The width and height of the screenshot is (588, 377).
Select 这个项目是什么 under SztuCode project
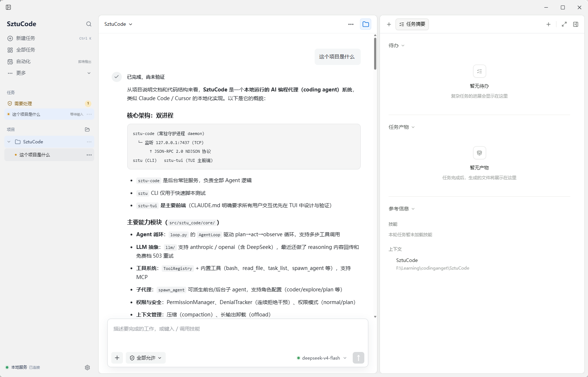click(x=49, y=155)
